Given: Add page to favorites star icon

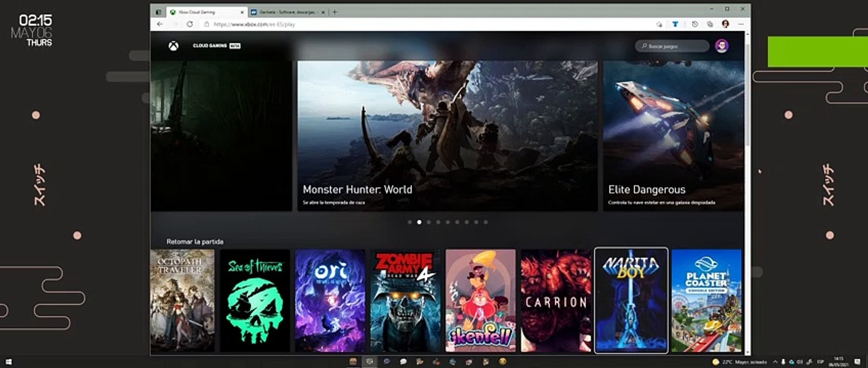Looking at the screenshot, I should (x=659, y=24).
